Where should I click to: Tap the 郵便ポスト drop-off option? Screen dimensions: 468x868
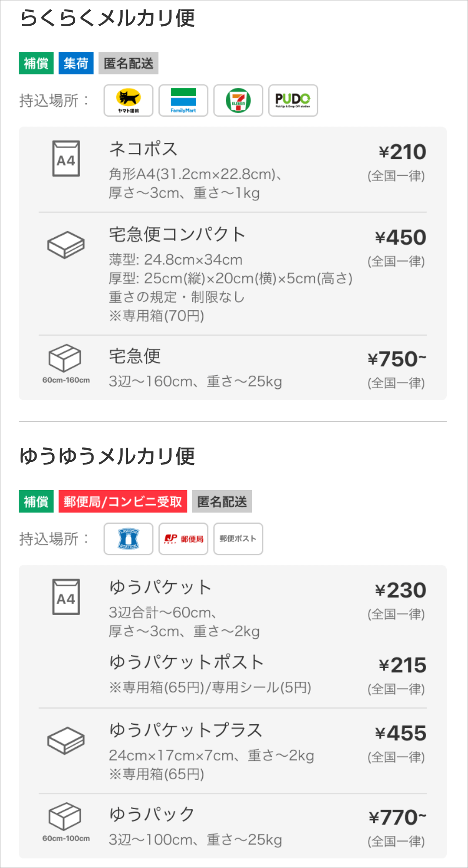point(238,539)
